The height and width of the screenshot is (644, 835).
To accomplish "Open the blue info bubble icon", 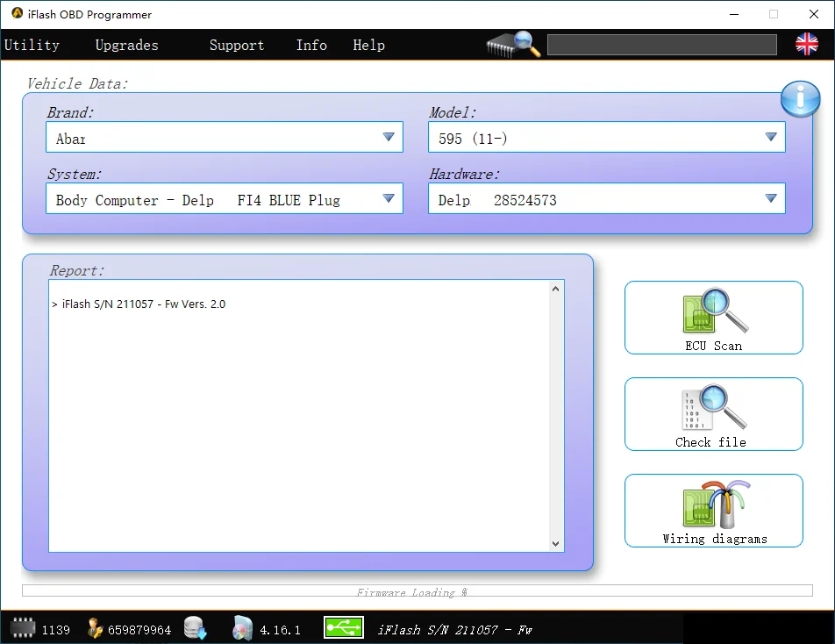I will tap(800, 98).
